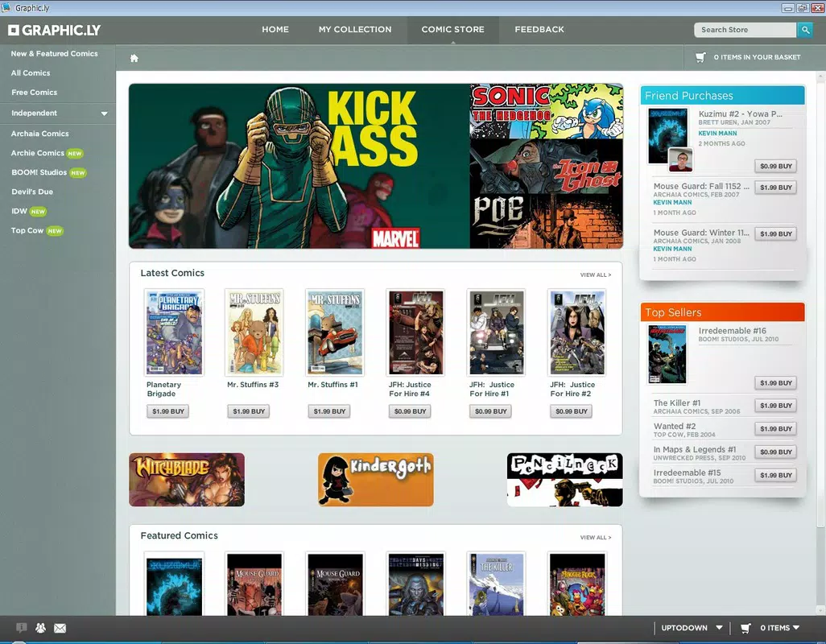Viewport: 826px width, 644px height.
Task: Open the FEEDBACK tab
Action: point(539,30)
